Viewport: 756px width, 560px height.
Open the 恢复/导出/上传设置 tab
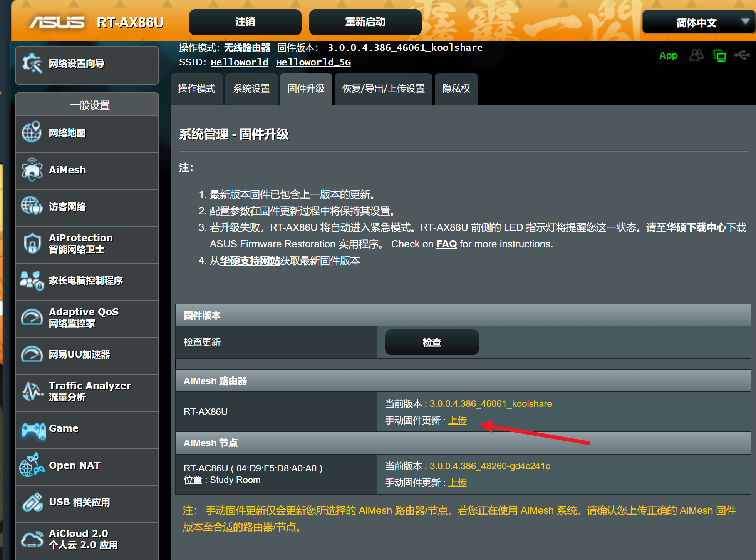click(384, 89)
